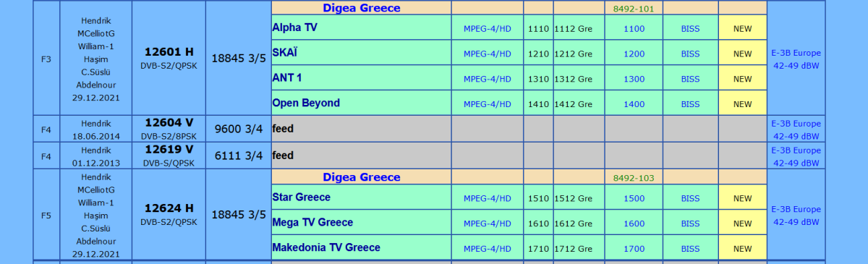Open the Alpha TV channel link

point(294,27)
